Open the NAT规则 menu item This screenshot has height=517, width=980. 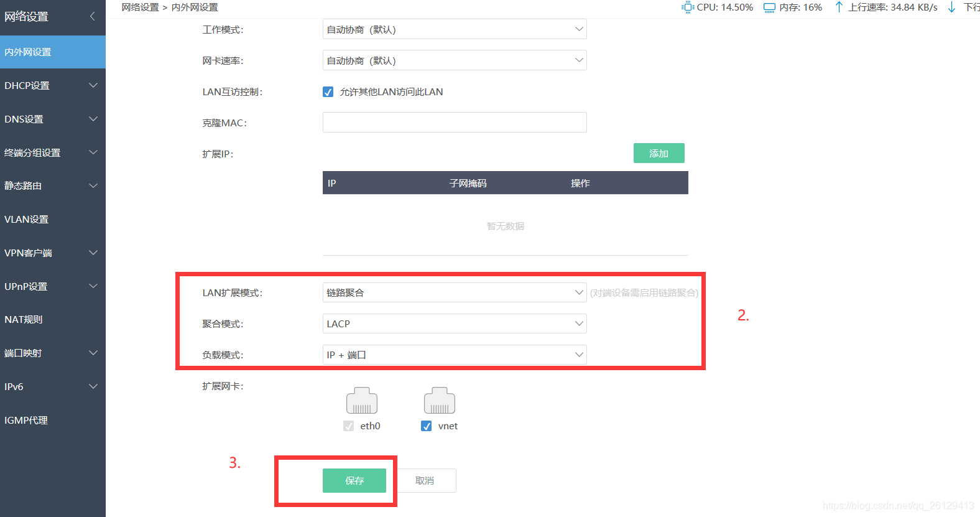pos(53,319)
